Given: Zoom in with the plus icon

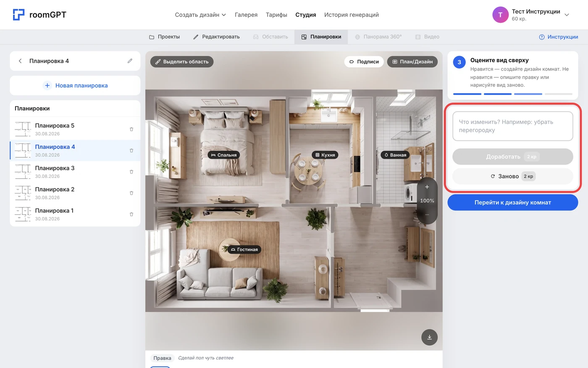Looking at the screenshot, I should pyautogui.click(x=427, y=187).
